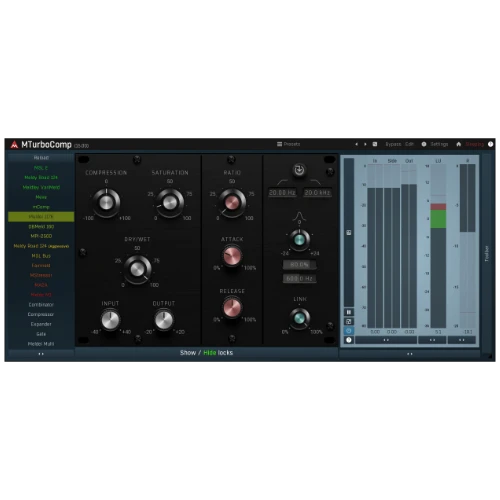This screenshot has height=500, width=500.
Task: Pause the meters display
Action: click(349, 312)
